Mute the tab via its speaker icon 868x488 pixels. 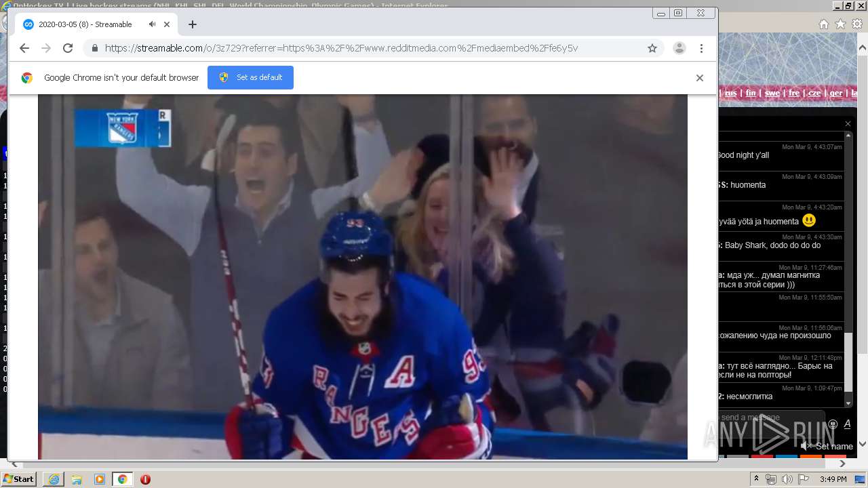[152, 24]
